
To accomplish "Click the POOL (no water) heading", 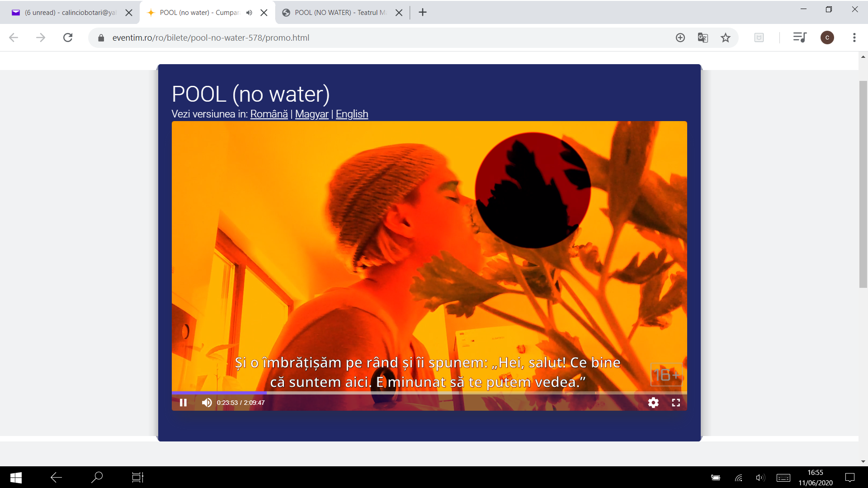I will pyautogui.click(x=251, y=94).
